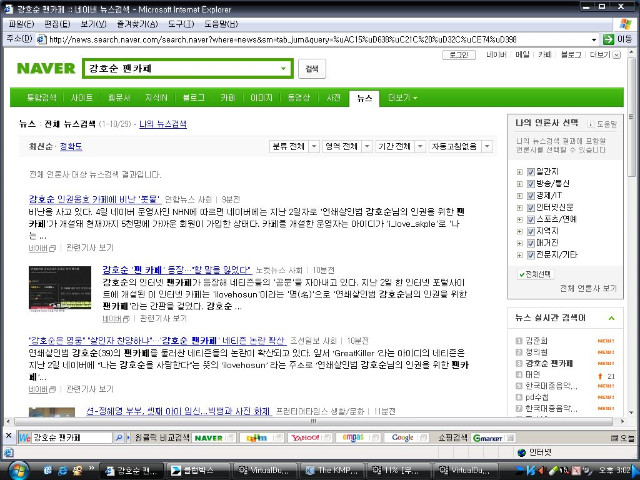This screenshot has width=640, height=480.
Task: Click the page icon in the address bar
Action: tap(42, 40)
